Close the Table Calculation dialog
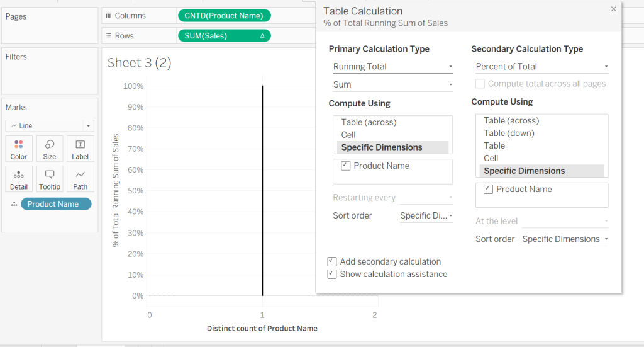 point(614,9)
